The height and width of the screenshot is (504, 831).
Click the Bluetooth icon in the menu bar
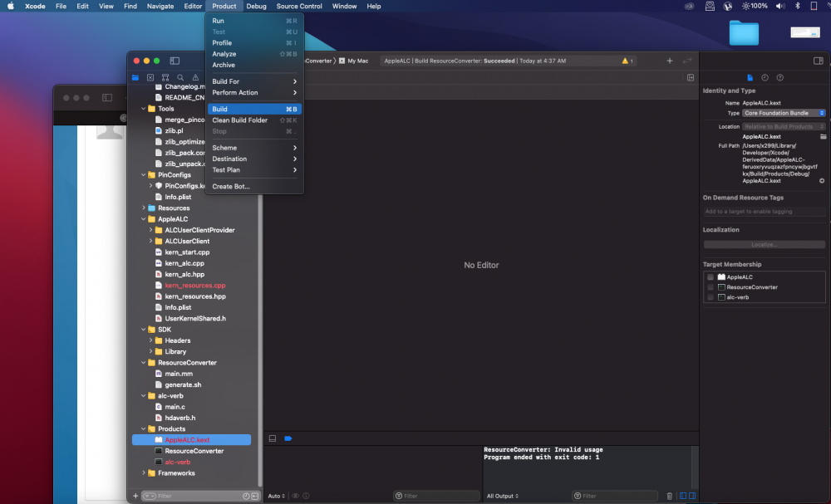tap(797, 7)
